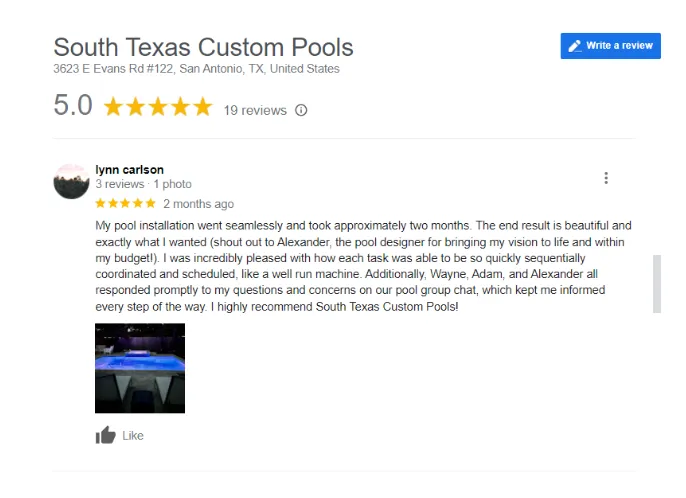The width and height of the screenshot is (686, 498).
Task: Click lynn carlson's profile avatar
Action: (71, 182)
